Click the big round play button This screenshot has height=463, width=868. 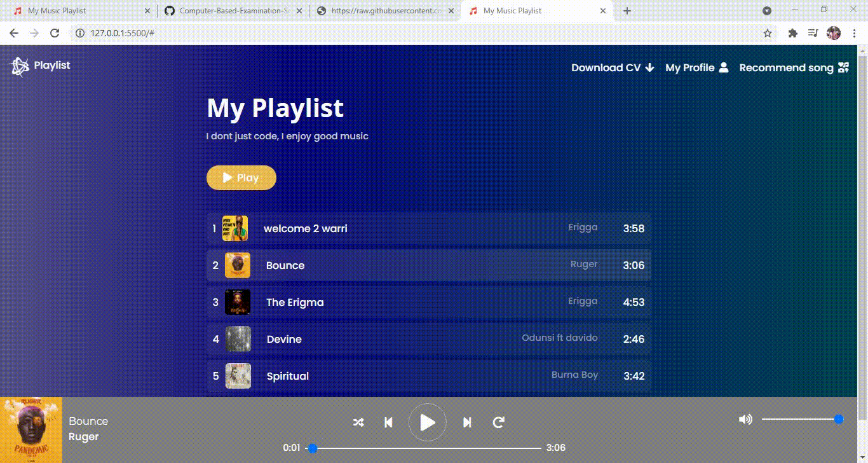coord(428,422)
